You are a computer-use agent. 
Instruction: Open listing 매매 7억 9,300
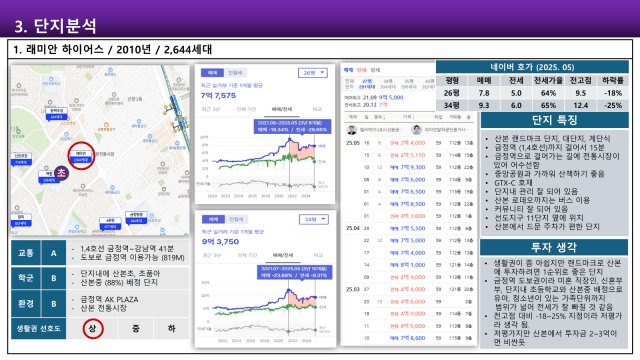(409, 167)
